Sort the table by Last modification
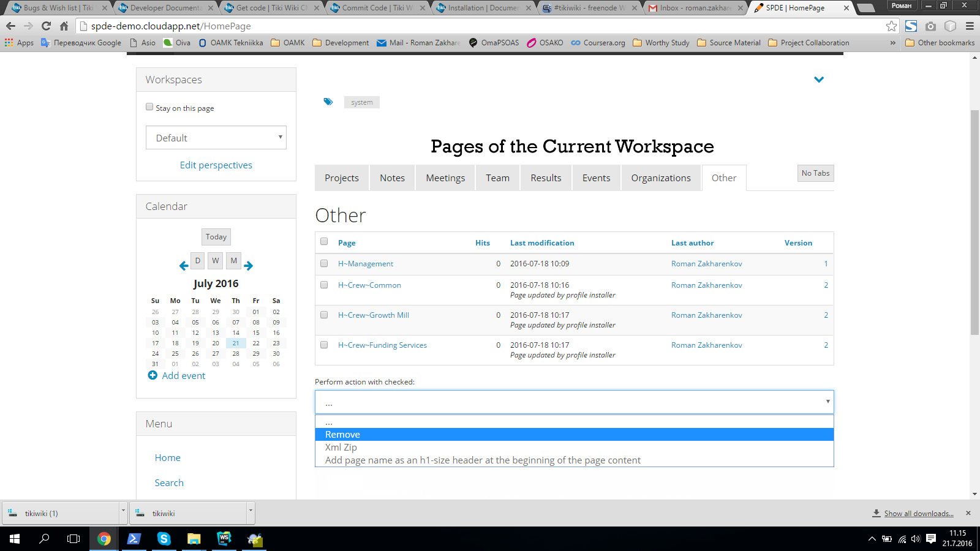This screenshot has height=551, width=980. (542, 243)
